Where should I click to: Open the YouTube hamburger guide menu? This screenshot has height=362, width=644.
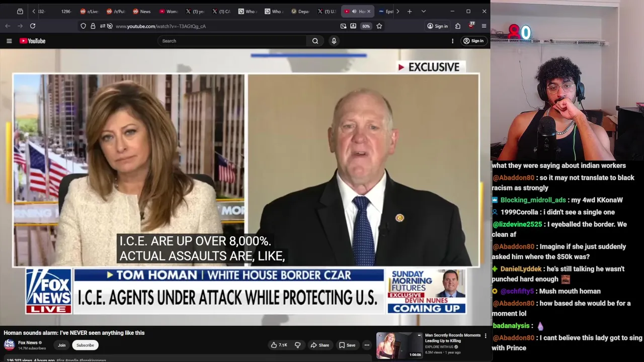click(9, 41)
